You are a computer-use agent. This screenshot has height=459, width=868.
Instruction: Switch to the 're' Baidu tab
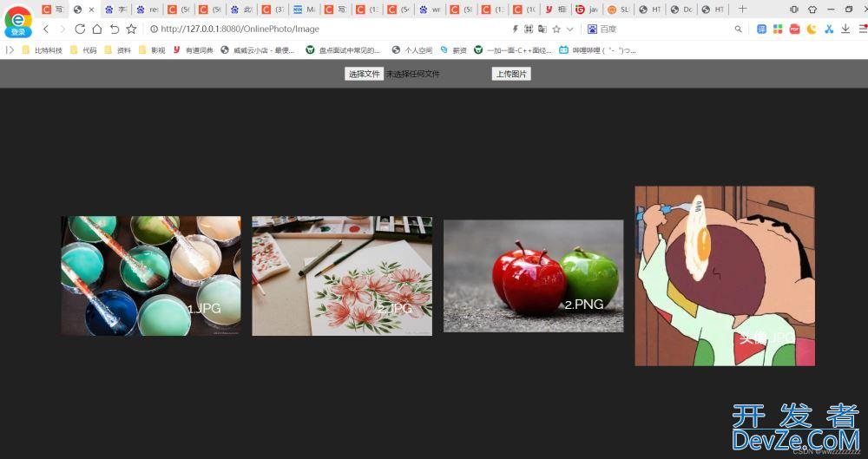click(x=148, y=10)
